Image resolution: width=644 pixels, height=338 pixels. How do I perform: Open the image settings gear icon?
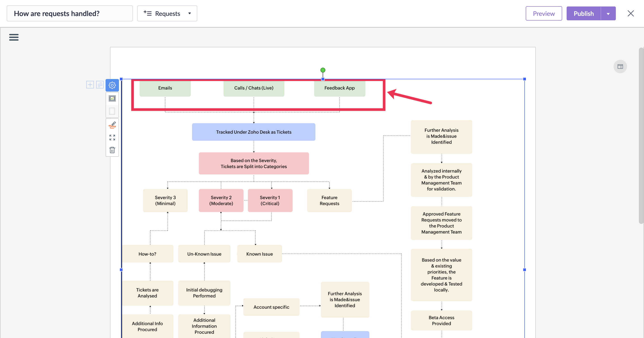coord(112,85)
